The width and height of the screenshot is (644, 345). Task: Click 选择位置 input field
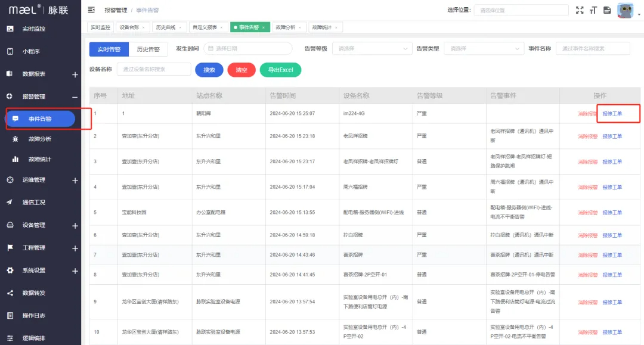point(521,10)
